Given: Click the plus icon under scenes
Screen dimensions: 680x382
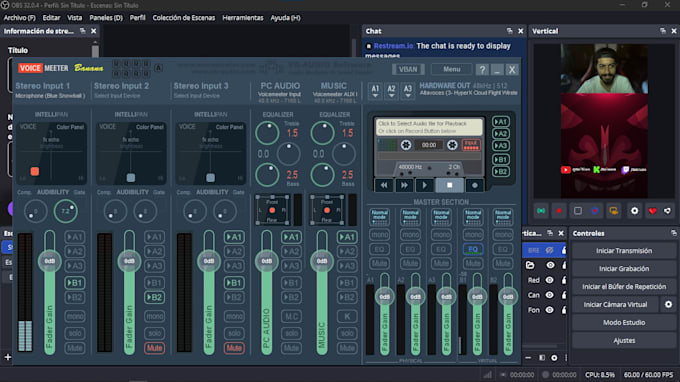Looking at the screenshot, I should [x=7, y=357].
